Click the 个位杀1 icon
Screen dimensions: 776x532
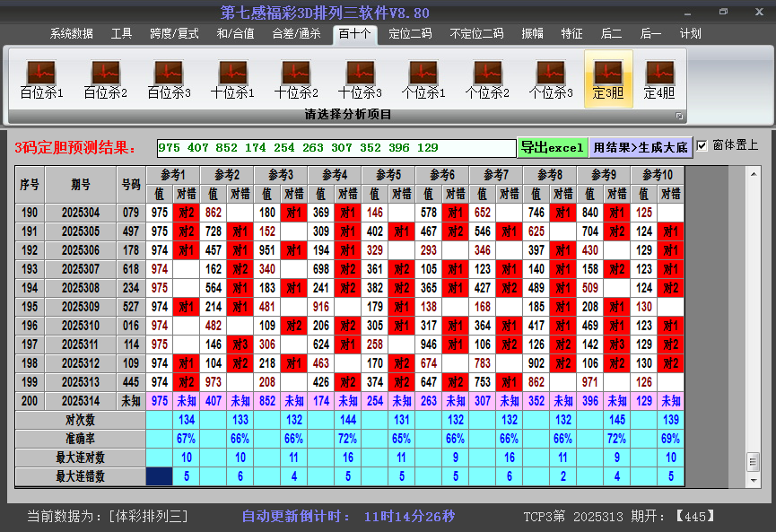(x=423, y=79)
